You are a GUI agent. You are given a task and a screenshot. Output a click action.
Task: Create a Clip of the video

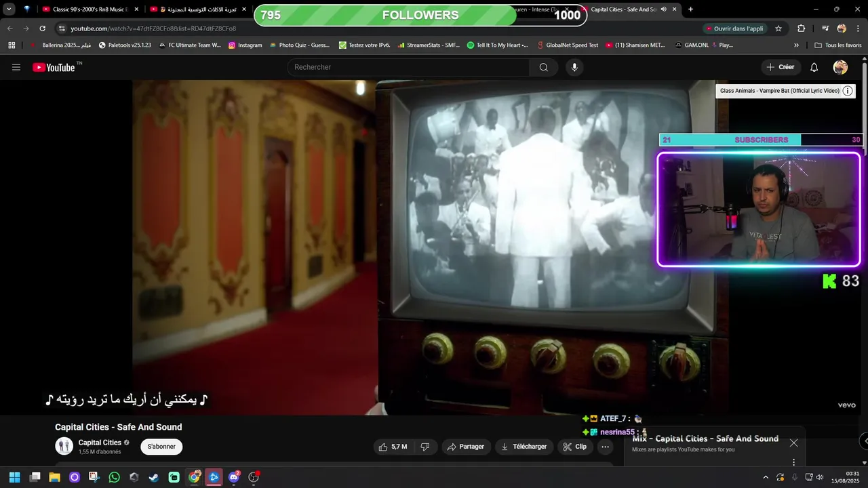(x=574, y=447)
